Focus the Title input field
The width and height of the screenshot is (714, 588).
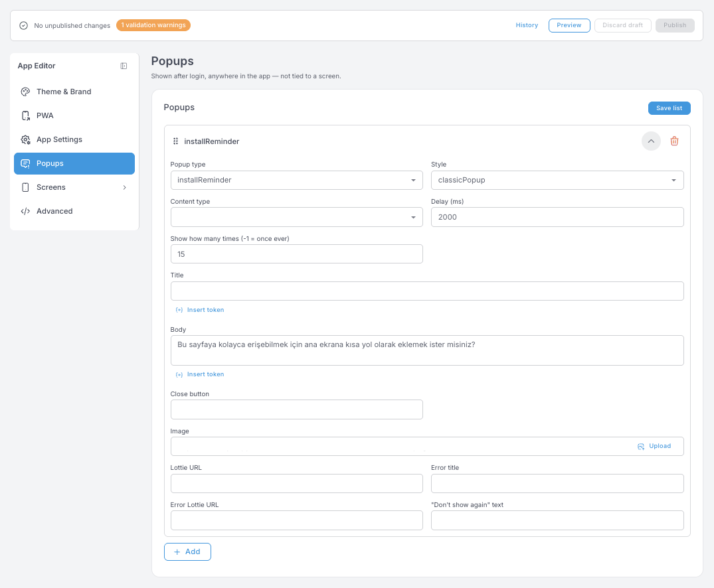point(426,291)
